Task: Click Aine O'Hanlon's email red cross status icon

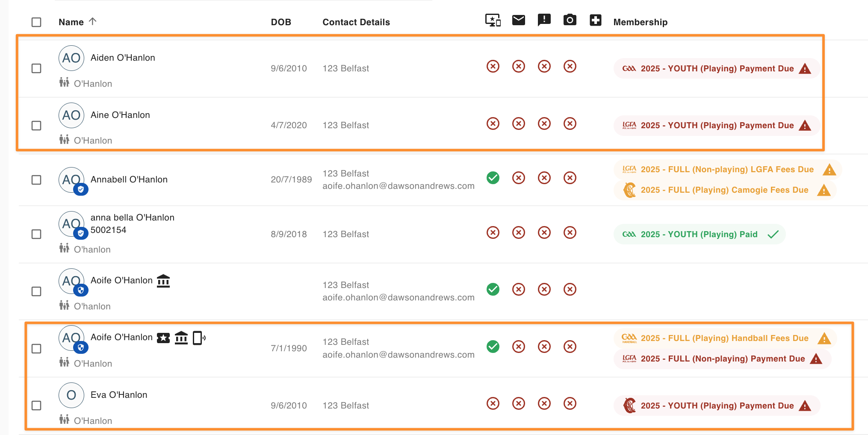Action: click(x=519, y=123)
